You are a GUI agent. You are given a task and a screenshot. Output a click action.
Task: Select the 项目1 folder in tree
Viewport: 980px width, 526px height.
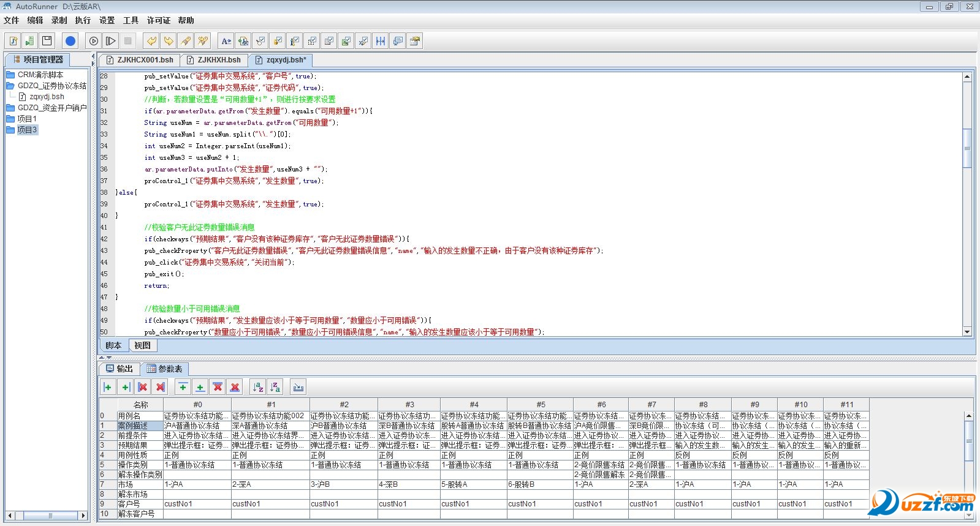tap(22, 119)
